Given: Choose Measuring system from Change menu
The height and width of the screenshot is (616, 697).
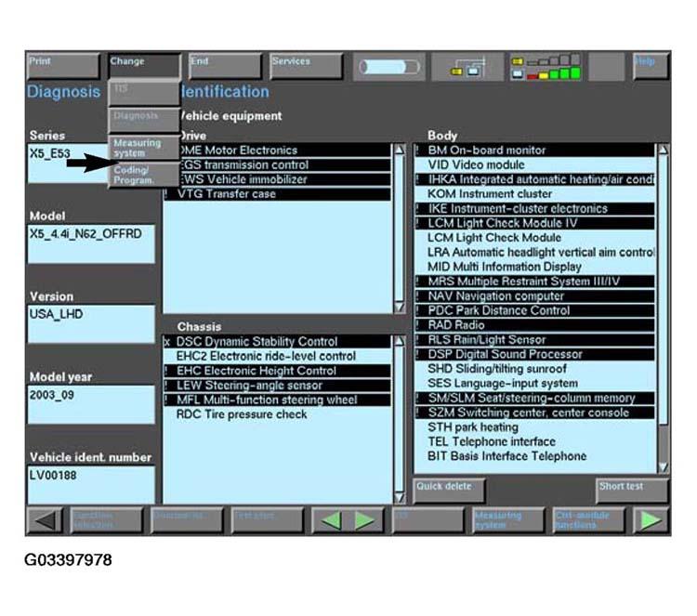Looking at the screenshot, I should 144,148.
